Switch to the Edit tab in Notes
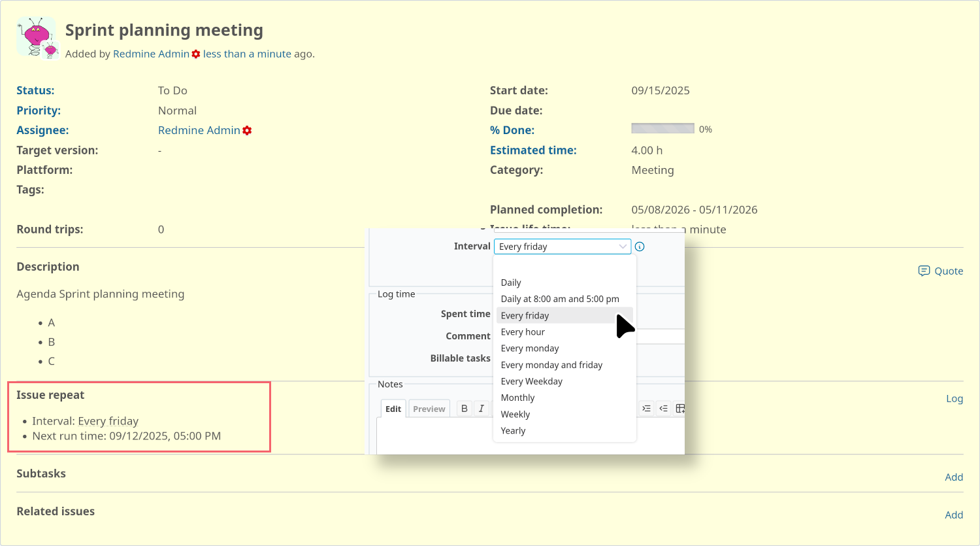Image resolution: width=980 pixels, height=546 pixels. pos(393,409)
